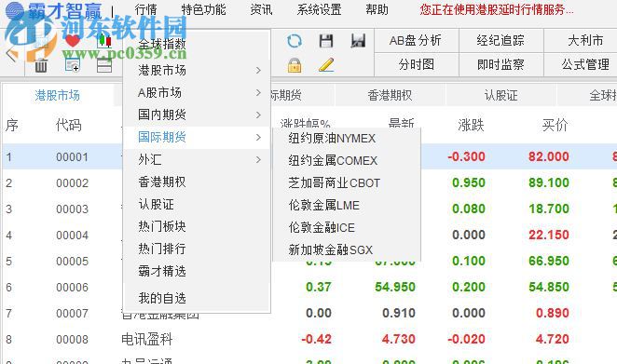Image resolution: width=617 pixels, height=364 pixels.
Task: Click the latest price 54.950
Action: pos(394,288)
